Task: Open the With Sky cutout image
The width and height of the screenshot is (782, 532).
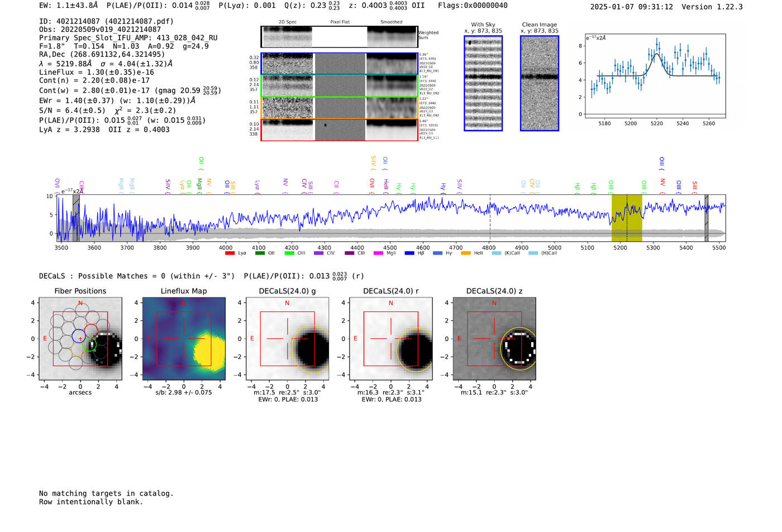Action: (483, 83)
